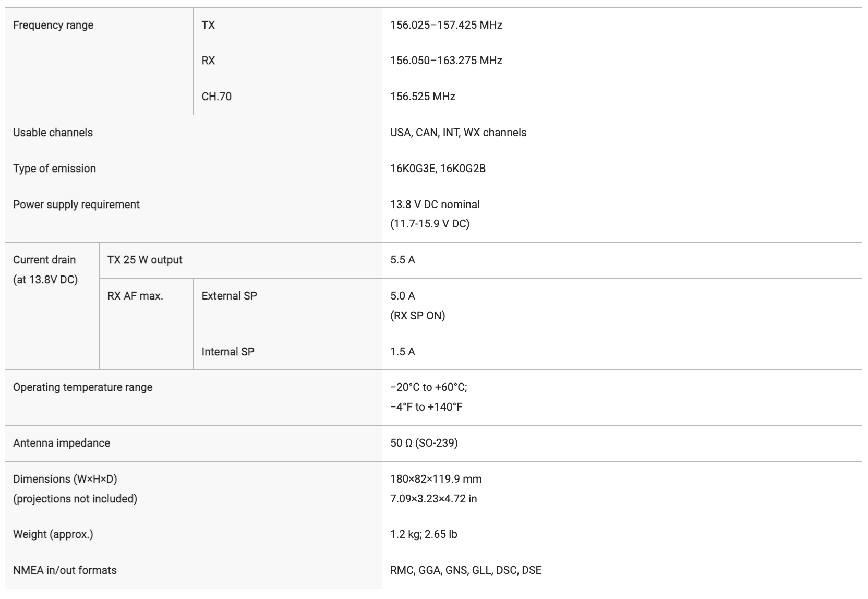The width and height of the screenshot is (868, 599).
Task: Click the Operating temperature range label
Action: (x=82, y=387)
